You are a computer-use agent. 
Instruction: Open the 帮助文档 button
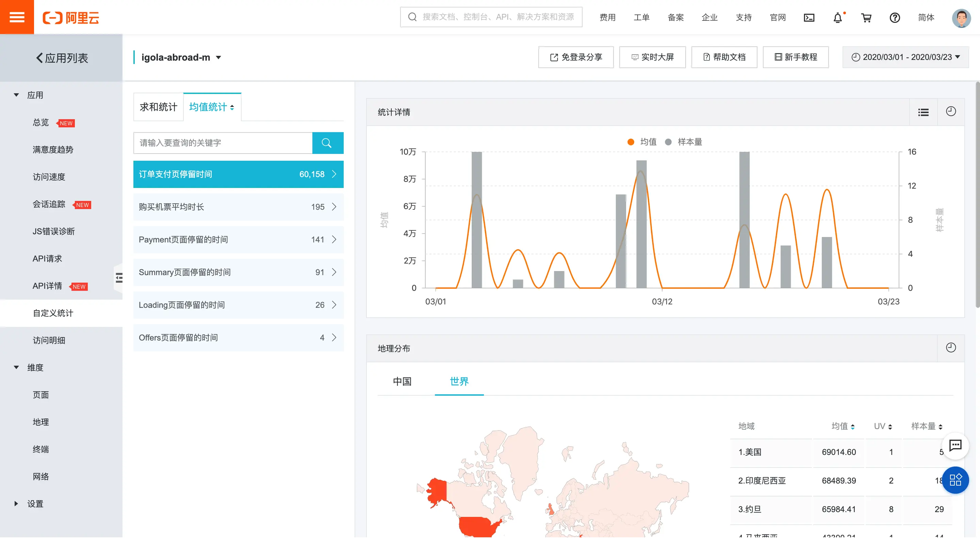point(724,57)
